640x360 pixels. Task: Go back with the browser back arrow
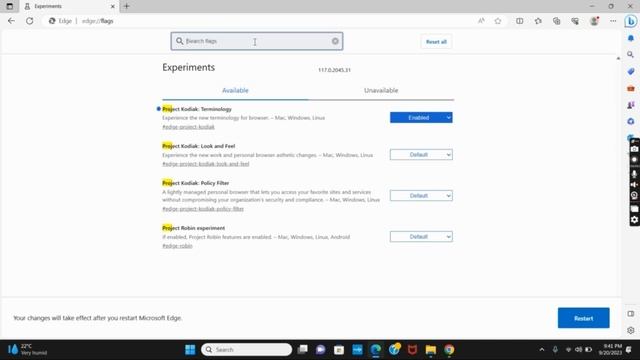point(11,21)
